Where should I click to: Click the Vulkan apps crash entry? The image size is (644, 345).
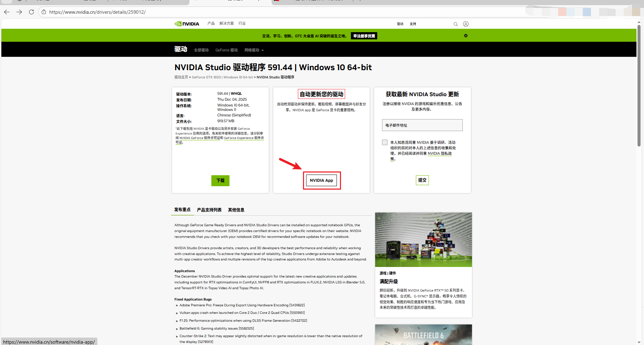pos(242,312)
